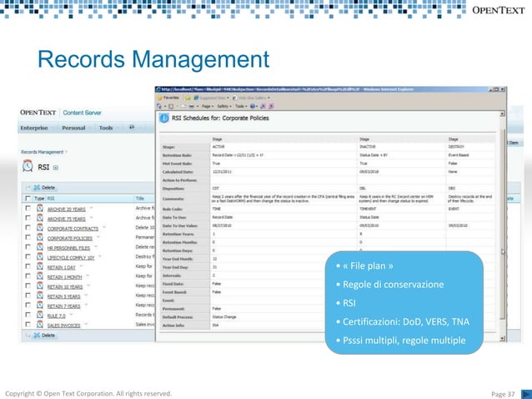Check the box for RETAIN 1 DAY

[28, 266]
